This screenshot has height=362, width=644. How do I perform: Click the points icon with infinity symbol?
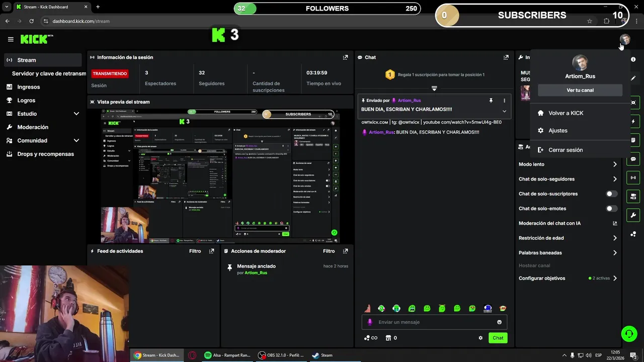tap(370, 338)
